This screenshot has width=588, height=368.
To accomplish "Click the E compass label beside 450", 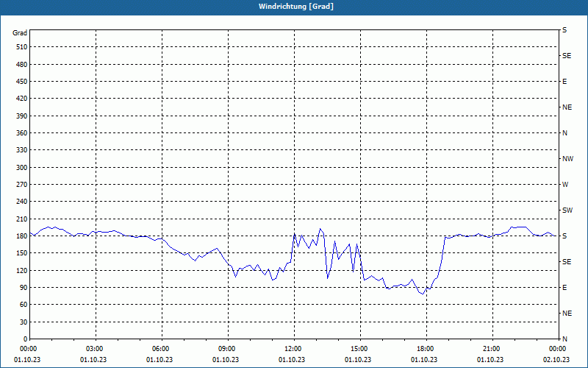I will 564,82.
